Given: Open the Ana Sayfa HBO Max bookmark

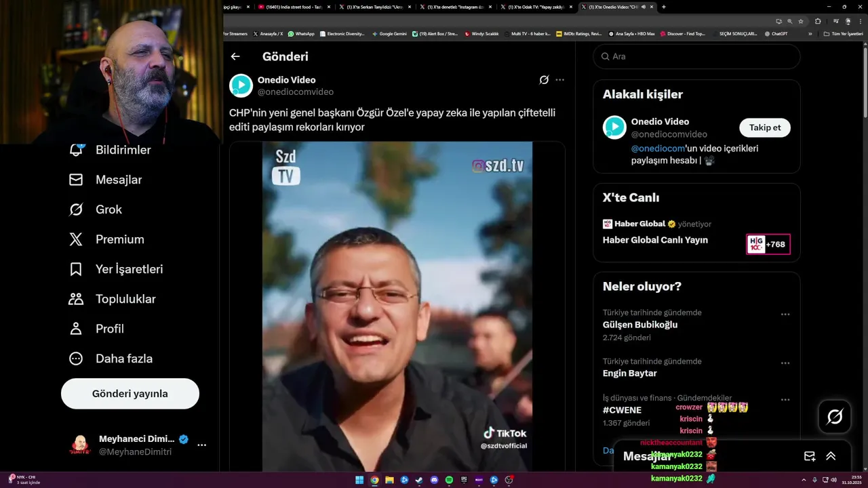Looking at the screenshot, I should tap(631, 33).
